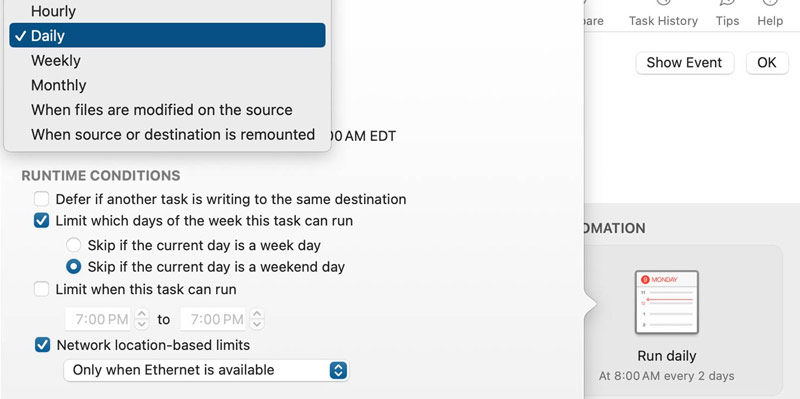This screenshot has width=800, height=399.
Task: Open Only when Ethernet is available dropdown
Action: coord(206,370)
